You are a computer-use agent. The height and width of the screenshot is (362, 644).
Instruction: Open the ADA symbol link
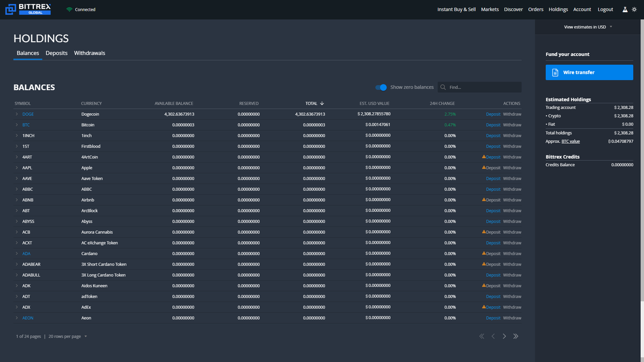pyautogui.click(x=27, y=254)
